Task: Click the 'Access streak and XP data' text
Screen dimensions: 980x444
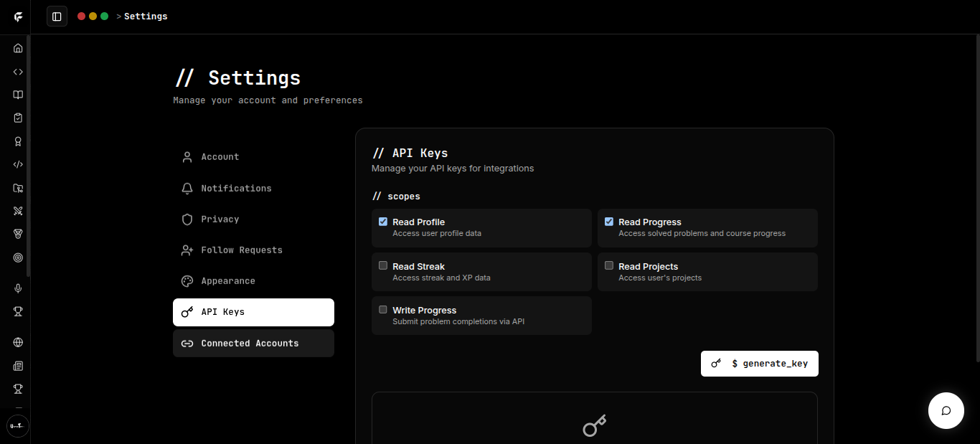Action: pos(441,278)
